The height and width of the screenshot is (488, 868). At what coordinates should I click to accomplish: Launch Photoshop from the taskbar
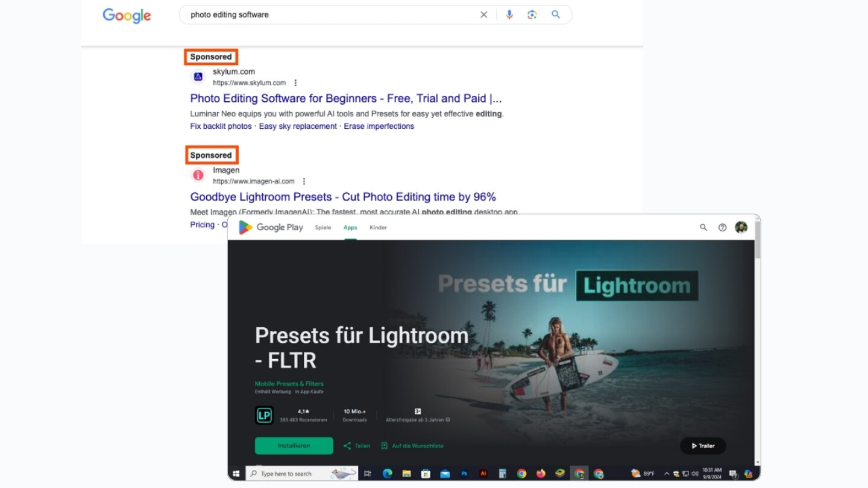click(464, 474)
